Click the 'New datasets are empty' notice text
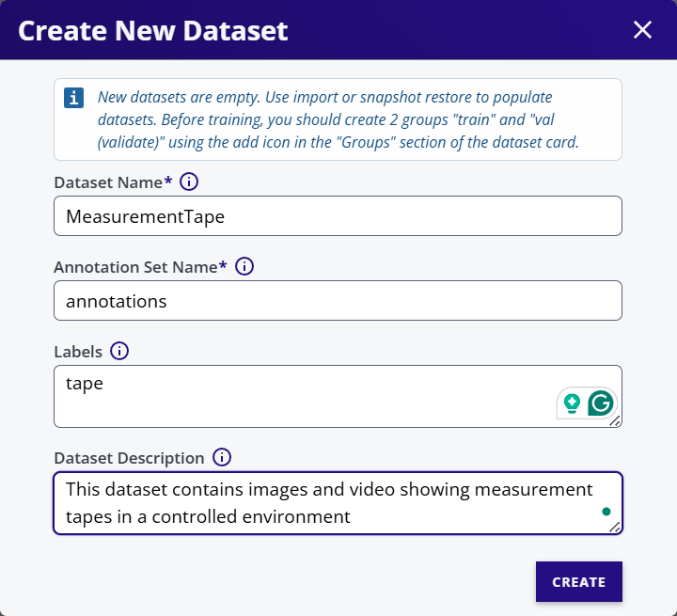 point(338,119)
